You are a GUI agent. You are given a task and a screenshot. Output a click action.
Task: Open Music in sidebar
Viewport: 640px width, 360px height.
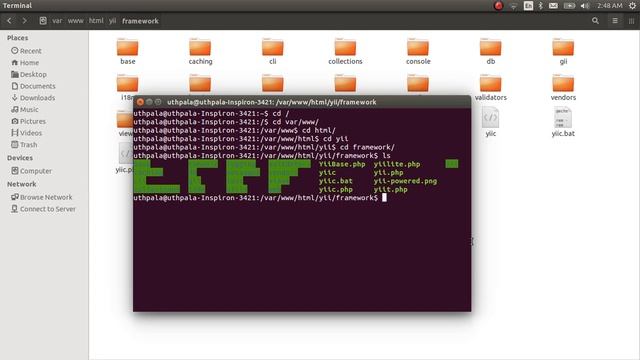coord(24,109)
